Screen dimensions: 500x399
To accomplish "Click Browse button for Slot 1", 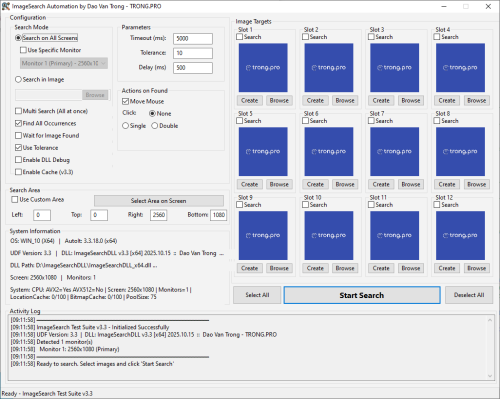I will pos(279,101).
